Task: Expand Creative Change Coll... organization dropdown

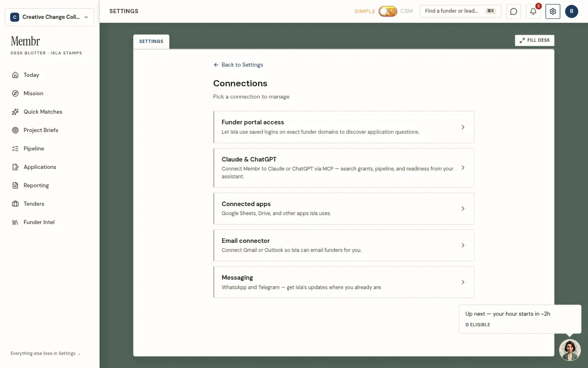Action: point(50,17)
